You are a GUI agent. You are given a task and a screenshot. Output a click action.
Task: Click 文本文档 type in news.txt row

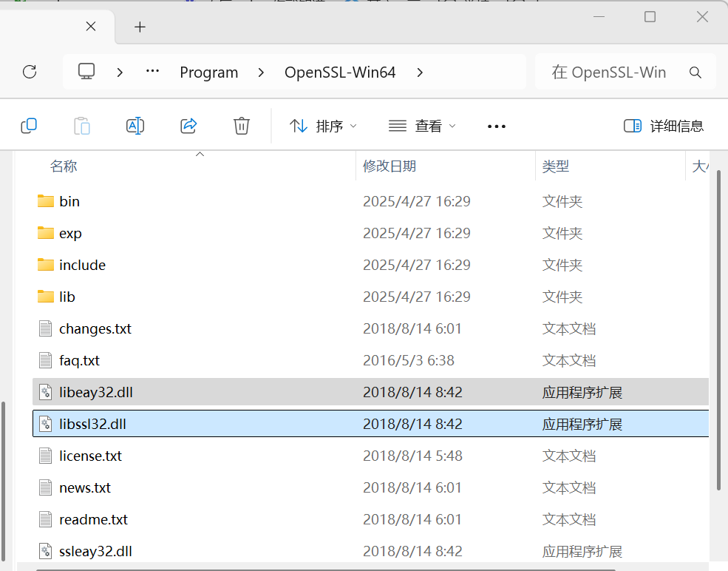tap(569, 487)
